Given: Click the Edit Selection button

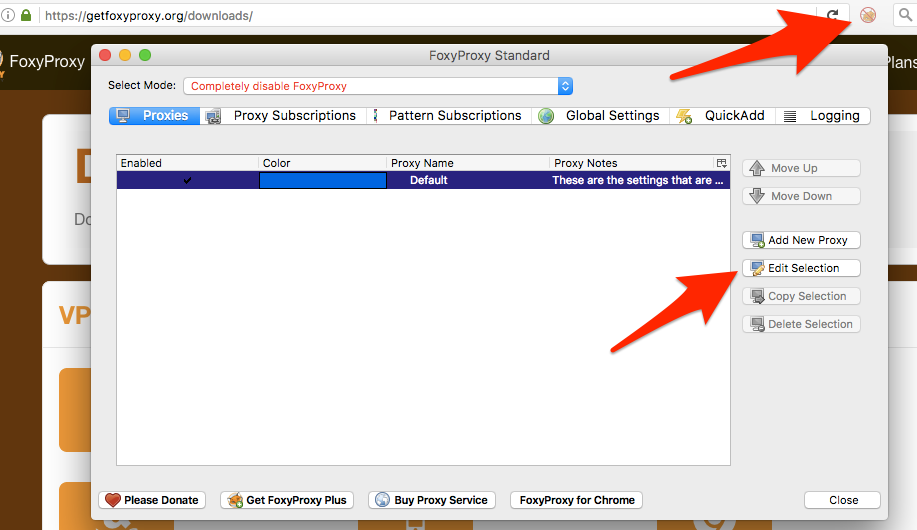Looking at the screenshot, I should 801,268.
